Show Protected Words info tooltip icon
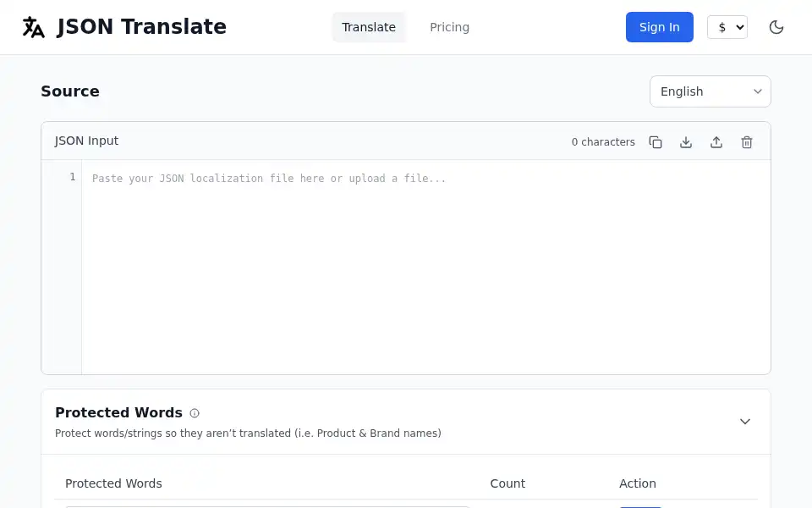Image resolution: width=812 pixels, height=508 pixels. click(195, 413)
